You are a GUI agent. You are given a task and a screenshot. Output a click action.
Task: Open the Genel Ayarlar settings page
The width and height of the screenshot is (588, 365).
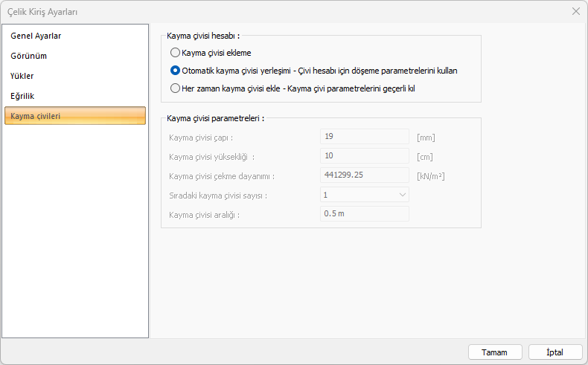point(36,36)
